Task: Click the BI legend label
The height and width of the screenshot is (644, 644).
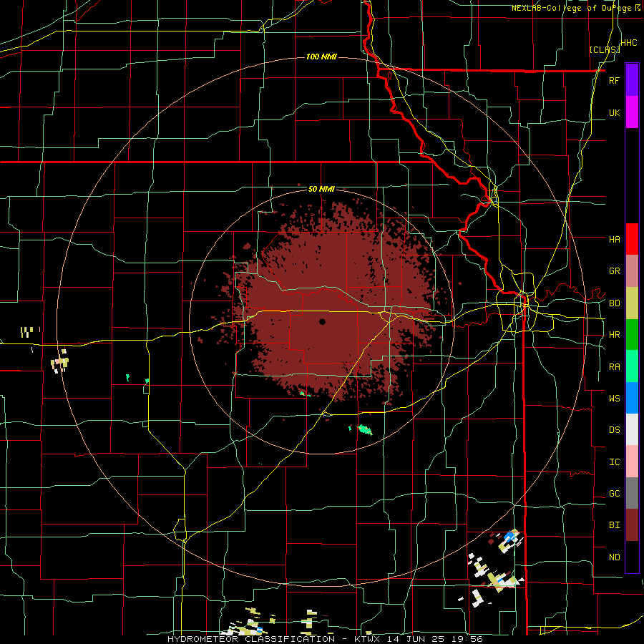Action: [614, 525]
